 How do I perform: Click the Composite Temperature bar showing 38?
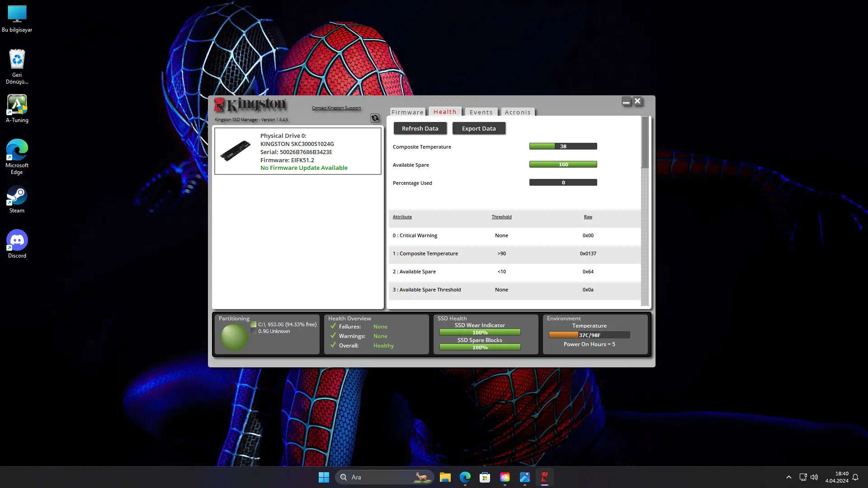click(x=563, y=146)
